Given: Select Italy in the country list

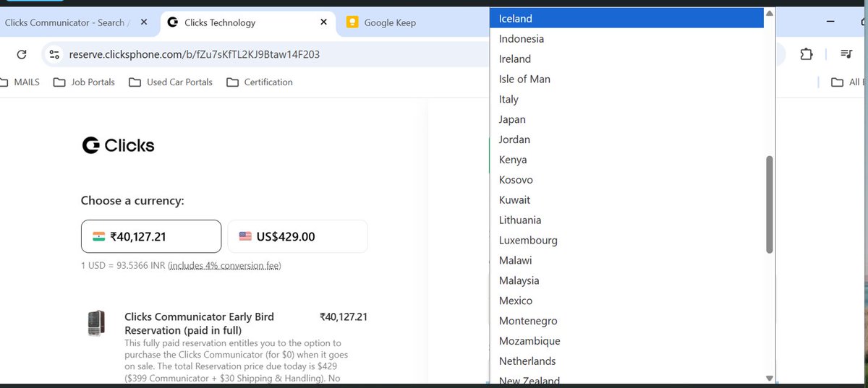Looking at the screenshot, I should coord(626,100).
